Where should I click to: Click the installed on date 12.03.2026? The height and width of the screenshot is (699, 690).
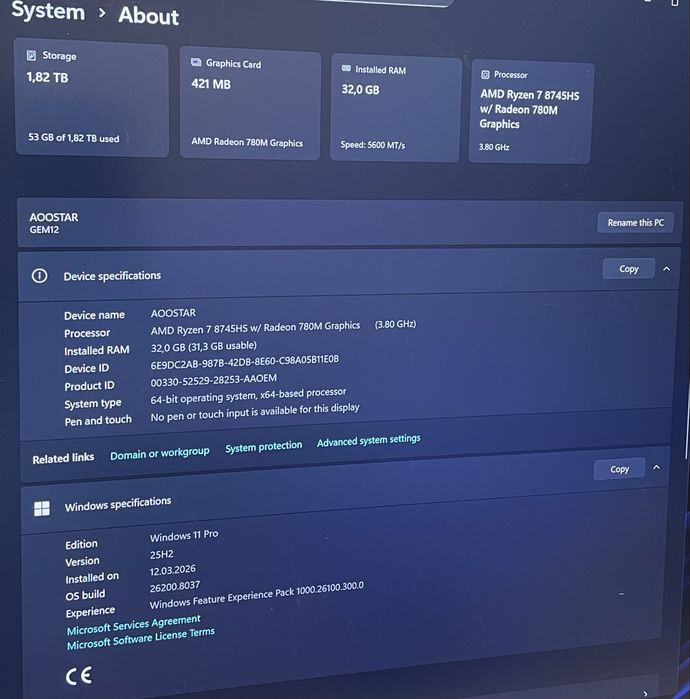172,571
